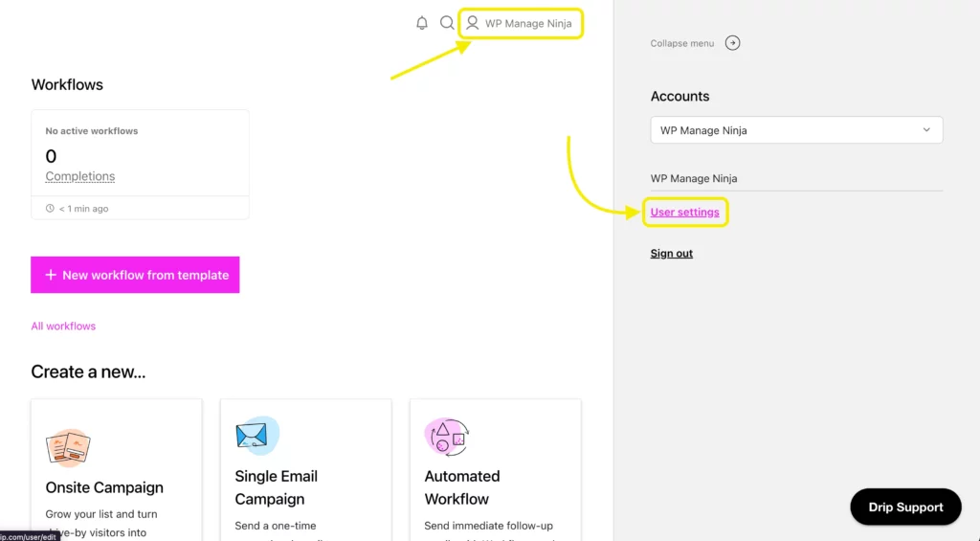This screenshot has width=980, height=541.
Task: Click the Collapse menu label
Action: tap(681, 43)
